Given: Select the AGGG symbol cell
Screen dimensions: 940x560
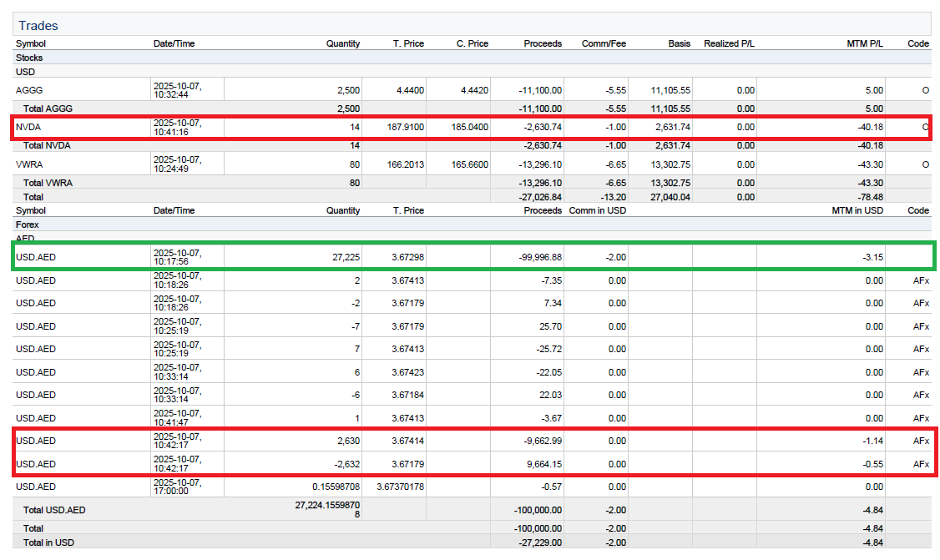Looking at the screenshot, I should click(x=29, y=90).
